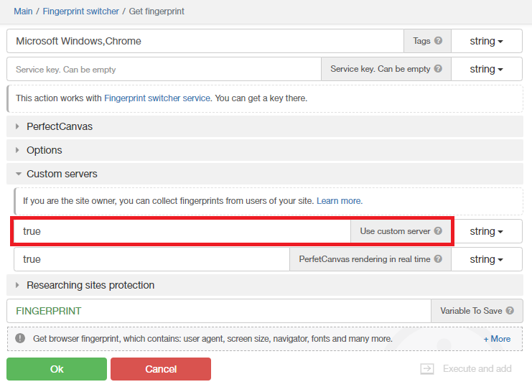This screenshot has width=532, height=392.
Task: Click the Execute and add arrow icon
Action: pos(427,368)
